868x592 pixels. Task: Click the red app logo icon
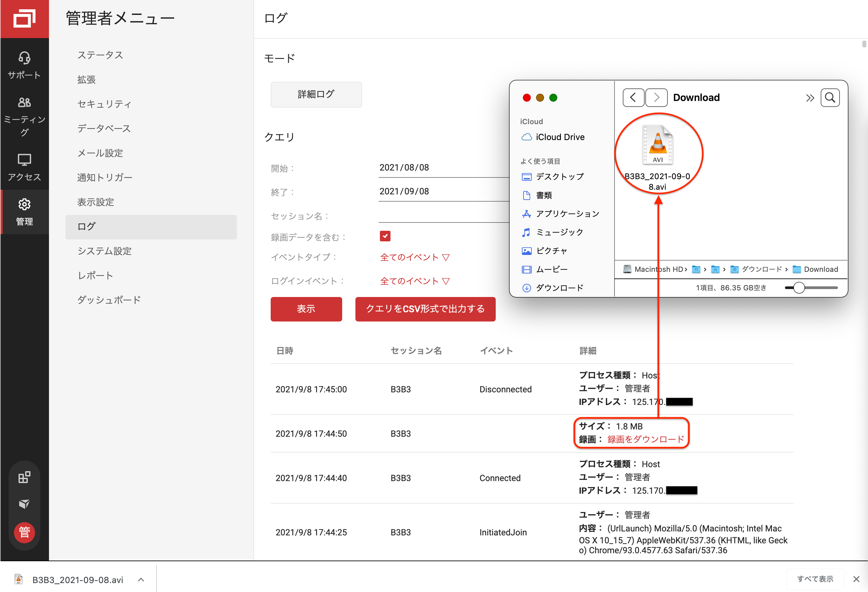coord(24,19)
